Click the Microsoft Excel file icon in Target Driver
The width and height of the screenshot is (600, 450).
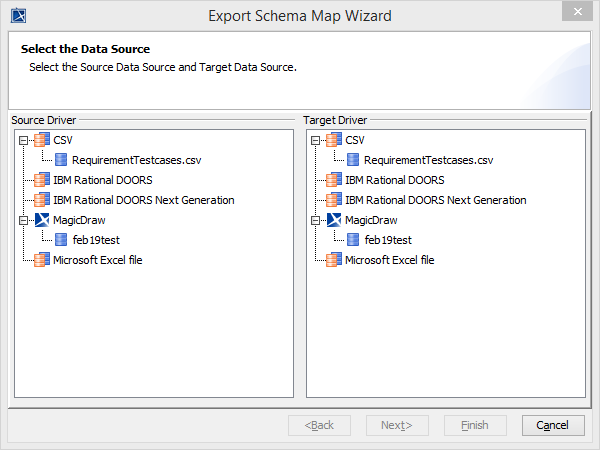(333, 260)
